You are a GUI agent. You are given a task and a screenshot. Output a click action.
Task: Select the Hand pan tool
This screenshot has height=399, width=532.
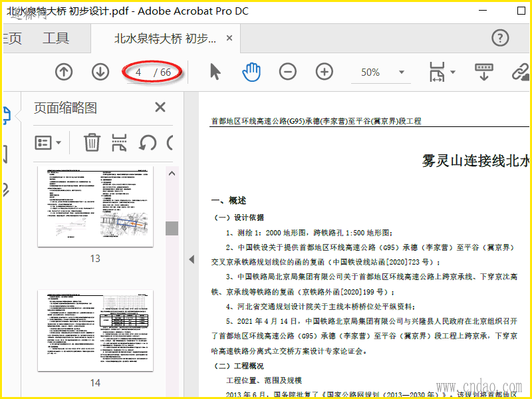tap(251, 72)
